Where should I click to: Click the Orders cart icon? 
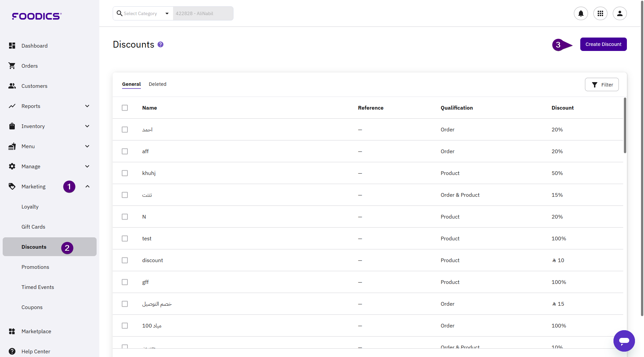tap(12, 66)
